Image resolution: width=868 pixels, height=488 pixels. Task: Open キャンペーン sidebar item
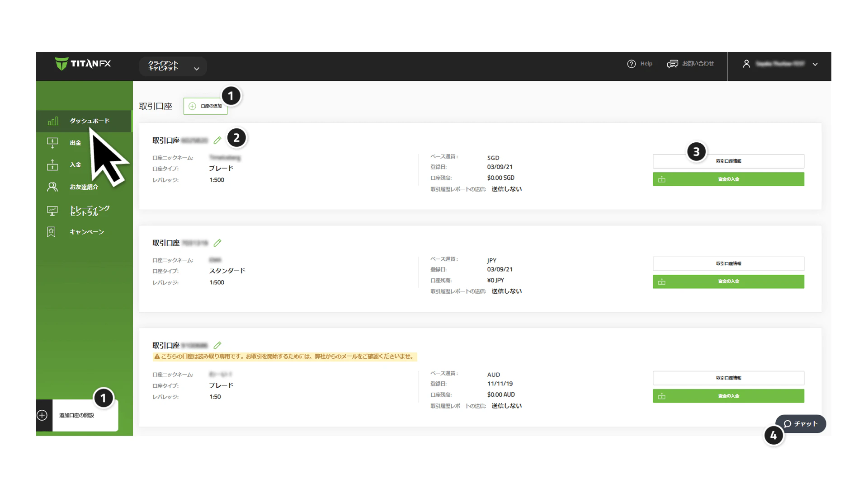tap(87, 232)
